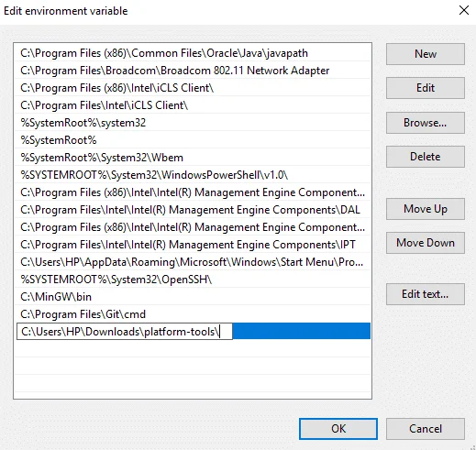The height and width of the screenshot is (450, 476).
Task: Select the %SystemRoot%\system32 entry
Action: [x=193, y=123]
